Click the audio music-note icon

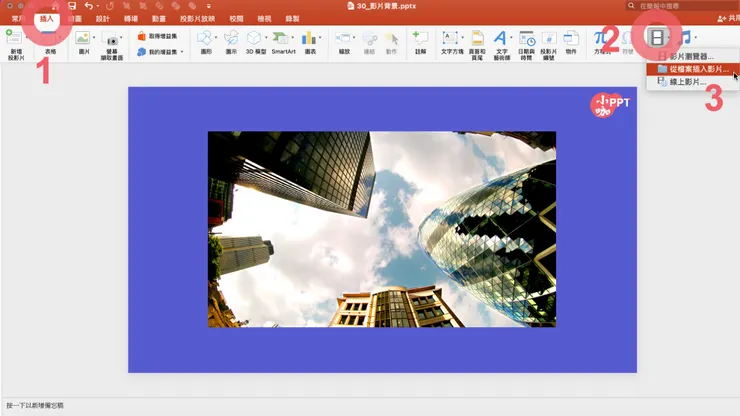(x=685, y=37)
